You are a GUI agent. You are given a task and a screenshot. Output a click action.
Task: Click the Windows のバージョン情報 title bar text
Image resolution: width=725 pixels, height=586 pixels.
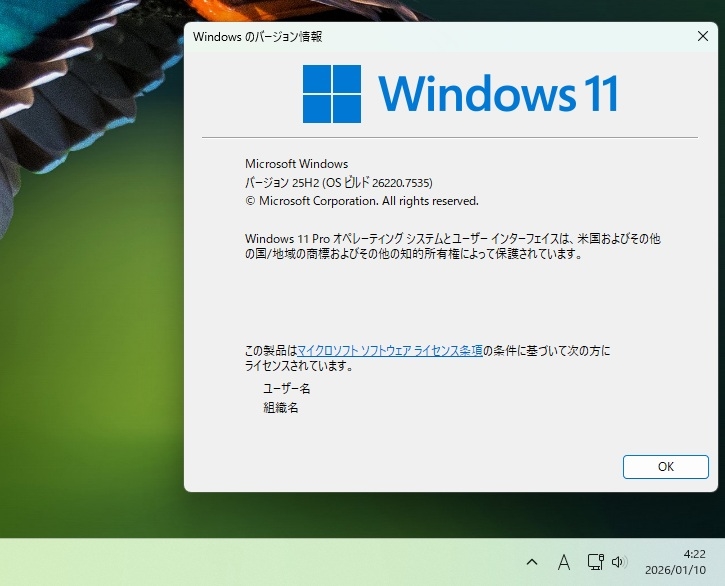tap(258, 37)
